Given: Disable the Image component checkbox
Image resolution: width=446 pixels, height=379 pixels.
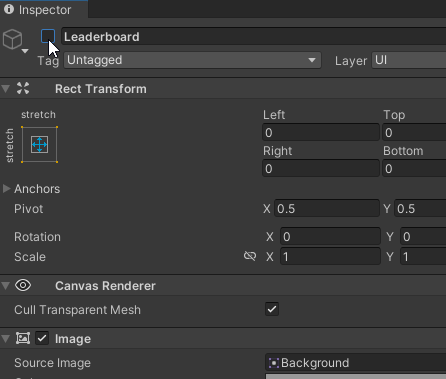Looking at the screenshot, I should tap(42, 338).
